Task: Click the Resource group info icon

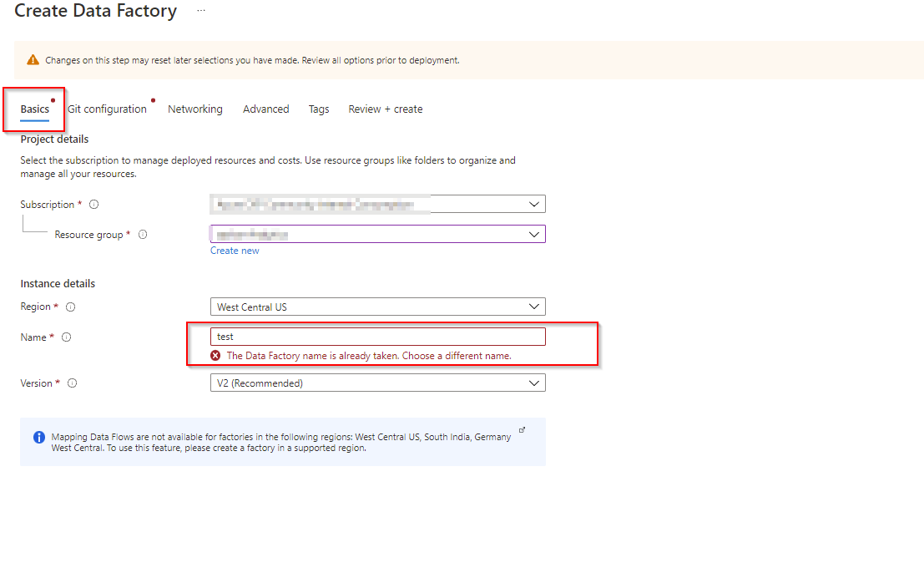Action: pos(143,234)
